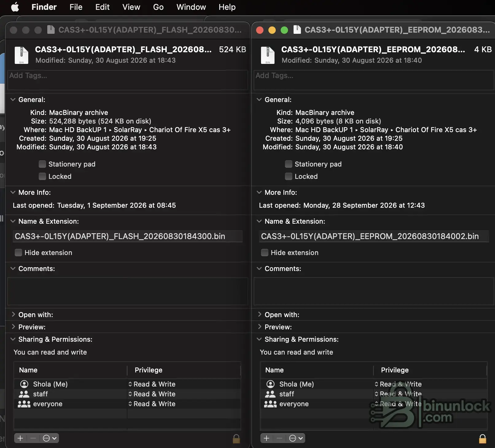This screenshot has height=448, width=495.
Task: Change Shola's privilege in the FLASH window
Action: coord(152,384)
